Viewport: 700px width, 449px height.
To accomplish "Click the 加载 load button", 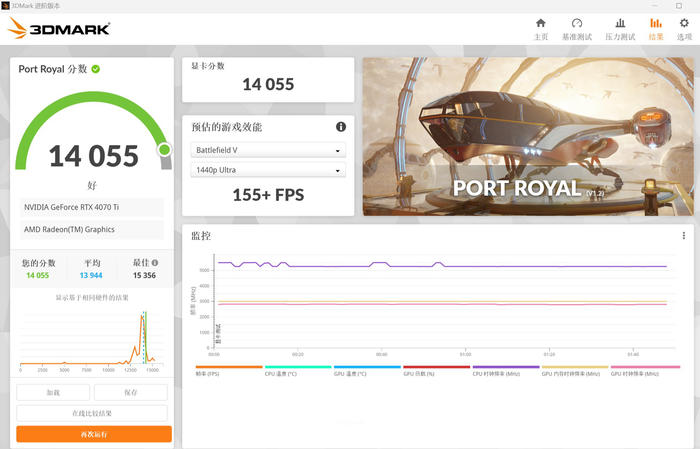I will pos(53,393).
